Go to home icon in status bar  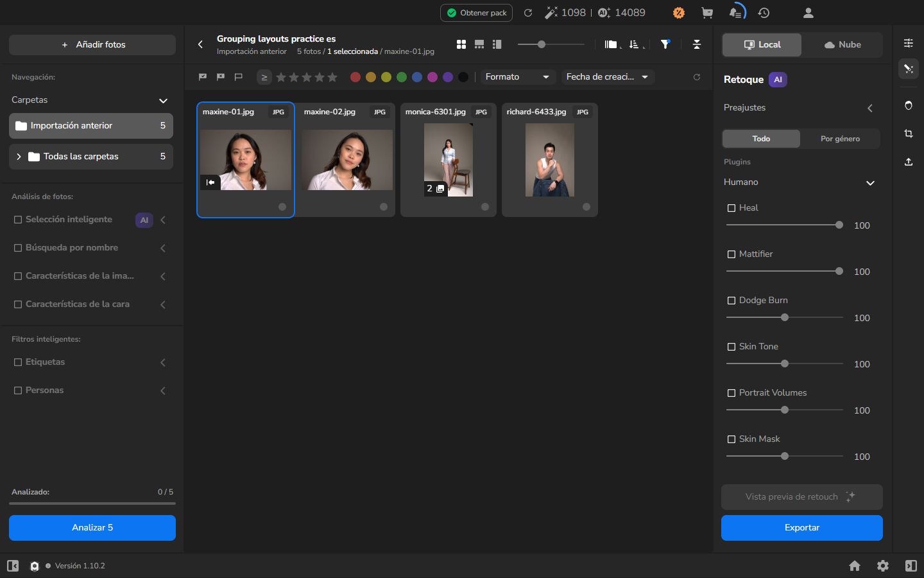(x=855, y=566)
